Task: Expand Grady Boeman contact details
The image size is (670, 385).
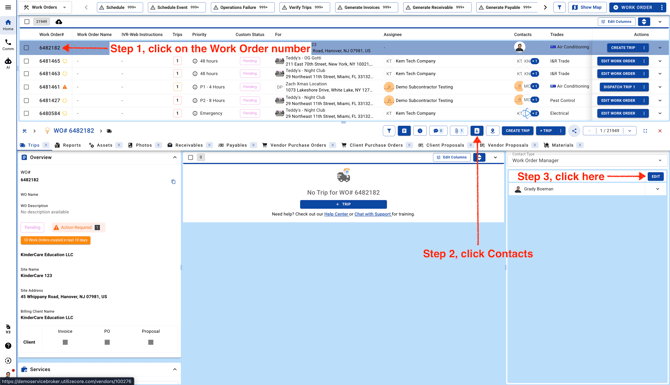Action: 658,189
